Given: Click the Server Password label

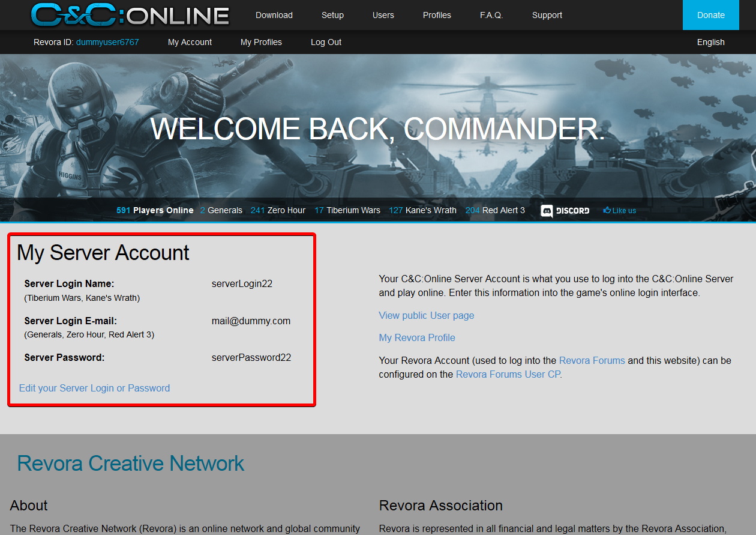Looking at the screenshot, I should pyautogui.click(x=64, y=357).
